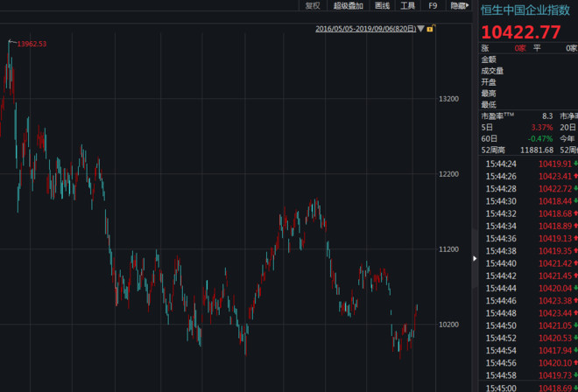Click the 10200 price axis label
The height and width of the screenshot is (392, 578).
pos(448,325)
